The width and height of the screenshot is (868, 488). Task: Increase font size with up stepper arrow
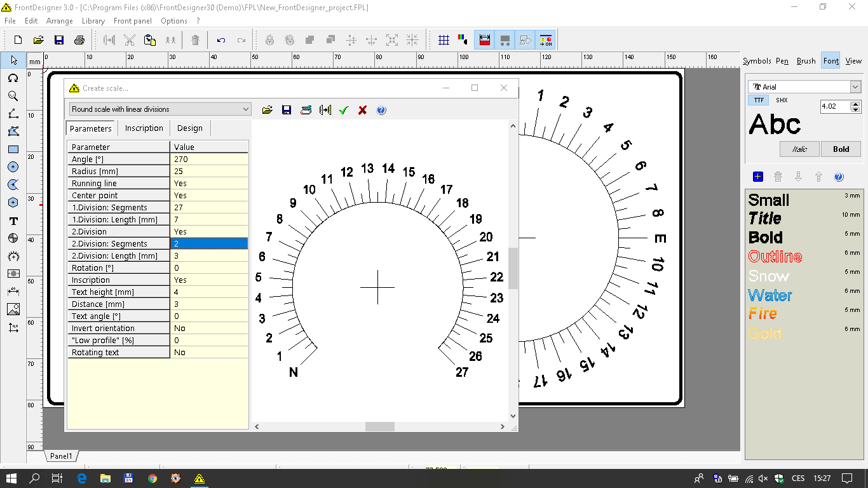click(855, 104)
